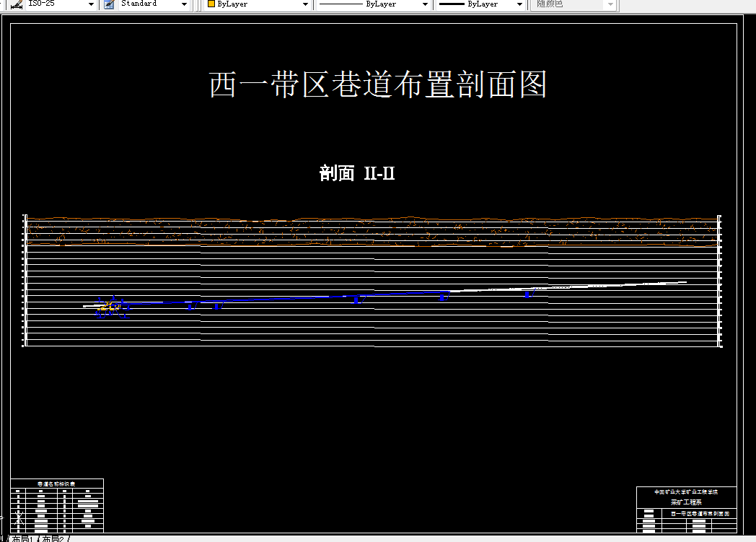756x542 pixels.
Task: Select the 巷道名称标识表 table header
Action: [56, 484]
